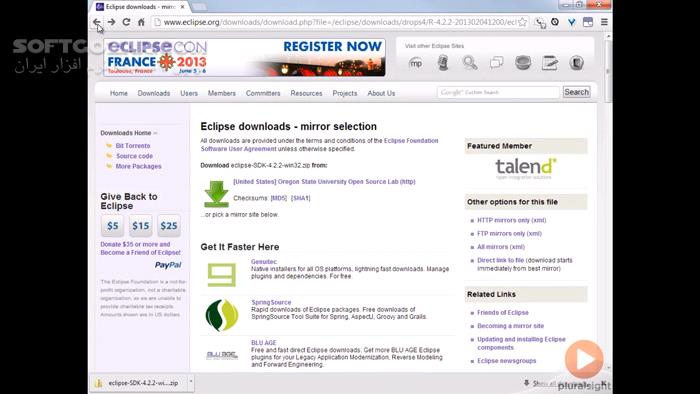Screen dimensions: 700x394
Task: Click the magnifier icon in Eclipse sites
Action: pos(469,63)
